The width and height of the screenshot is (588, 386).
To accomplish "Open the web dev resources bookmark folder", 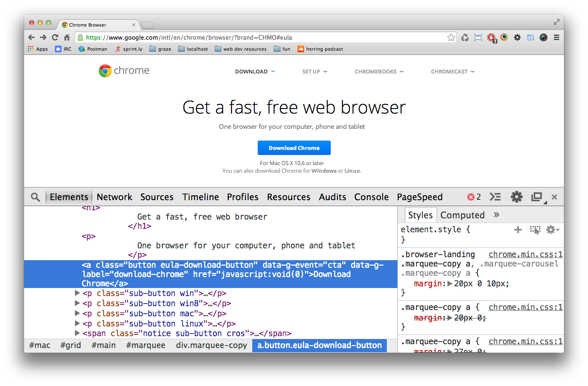I will pos(241,49).
